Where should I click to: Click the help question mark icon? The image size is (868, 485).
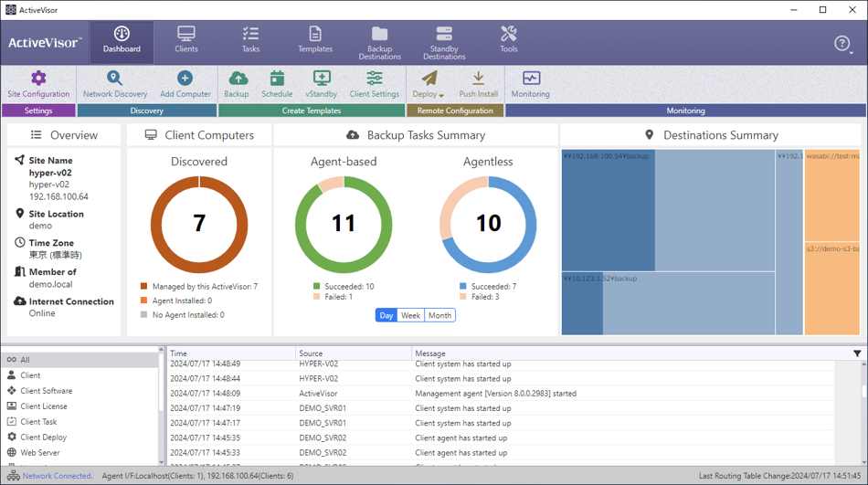tap(842, 43)
